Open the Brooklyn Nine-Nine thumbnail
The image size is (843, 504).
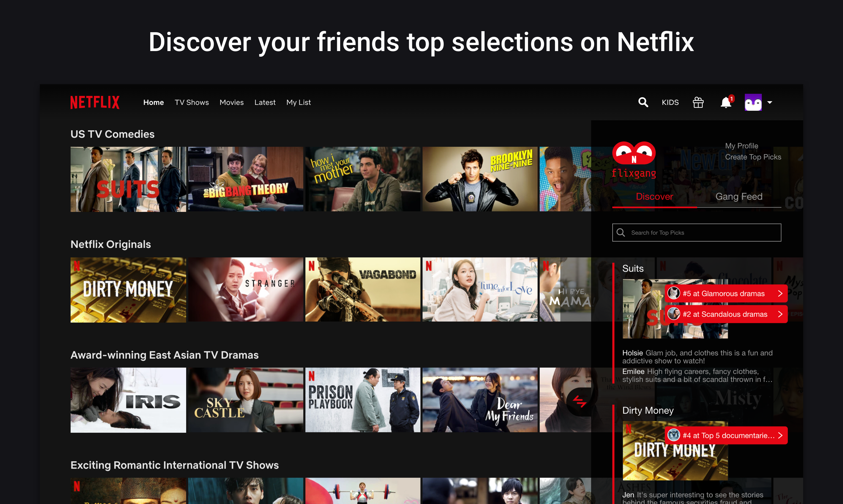480,179
